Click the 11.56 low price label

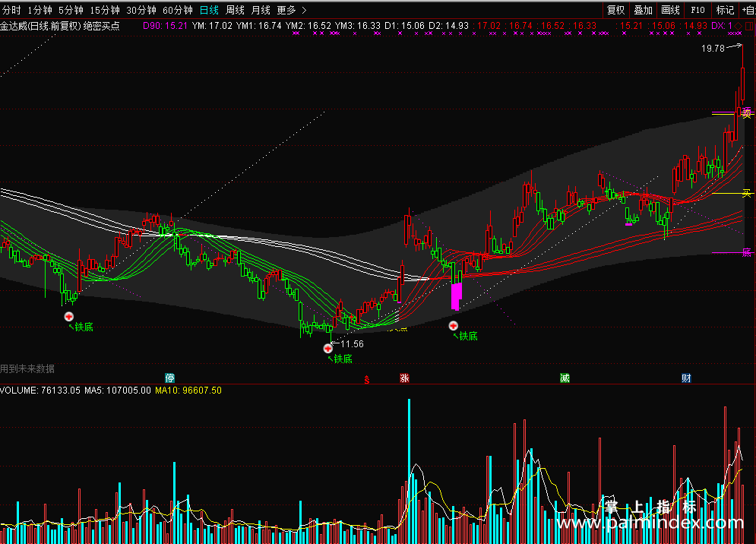[x=352, y=344]
